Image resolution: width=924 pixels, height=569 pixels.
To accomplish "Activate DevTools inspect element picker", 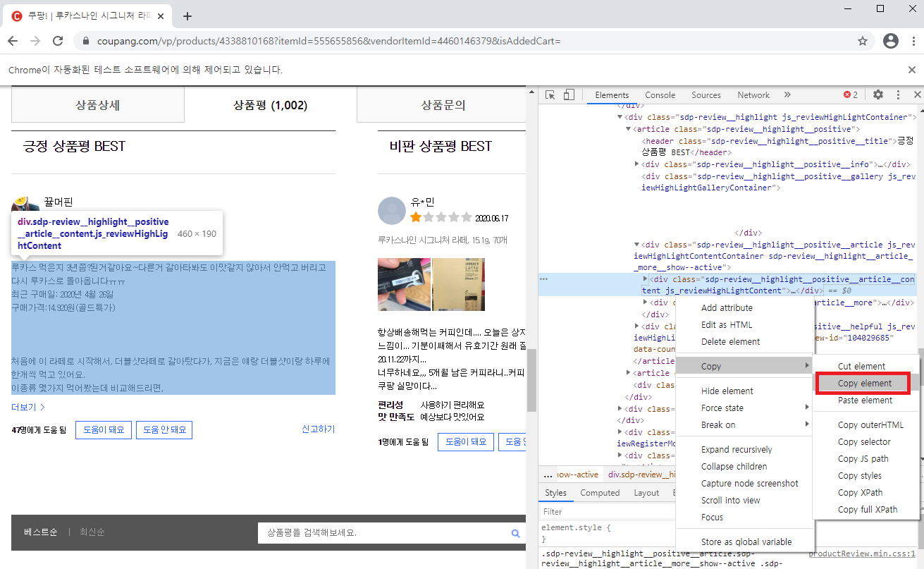I will [551, 94].
